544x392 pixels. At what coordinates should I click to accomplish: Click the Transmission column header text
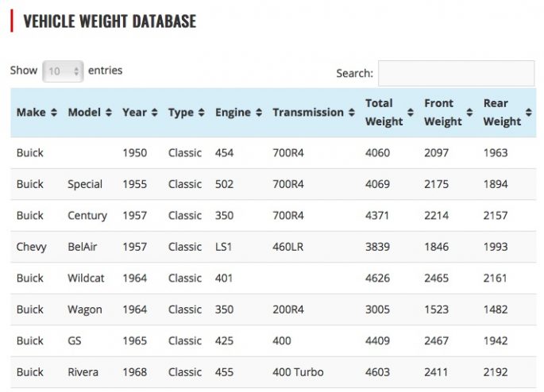pyautogui.click(x=308, y=113)
